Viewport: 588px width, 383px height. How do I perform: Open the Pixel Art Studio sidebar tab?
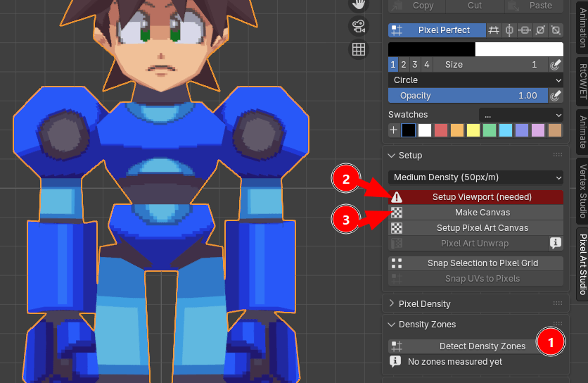point(582,264)
